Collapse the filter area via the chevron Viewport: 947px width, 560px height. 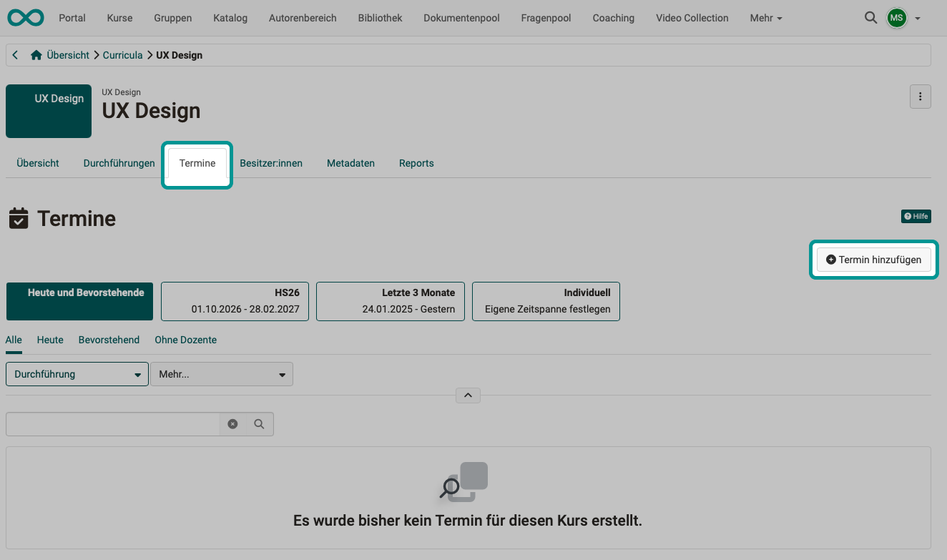tap(468, 395)
